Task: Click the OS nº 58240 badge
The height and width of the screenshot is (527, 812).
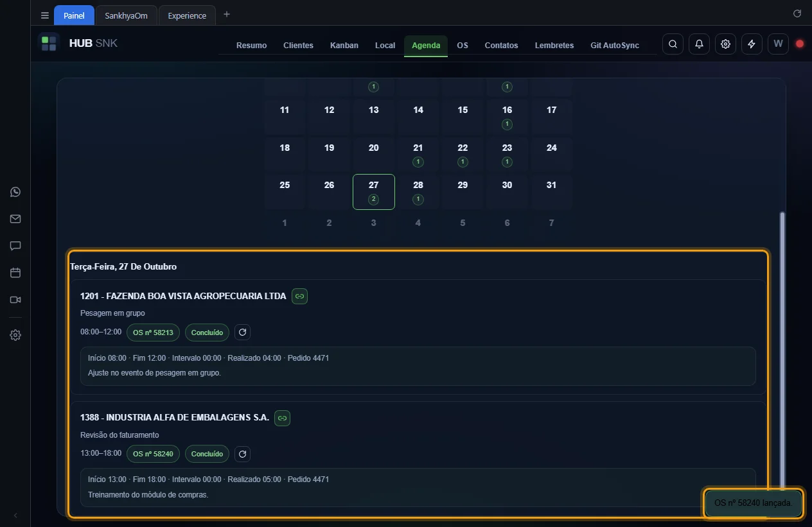Action: [x=154, y=454]
